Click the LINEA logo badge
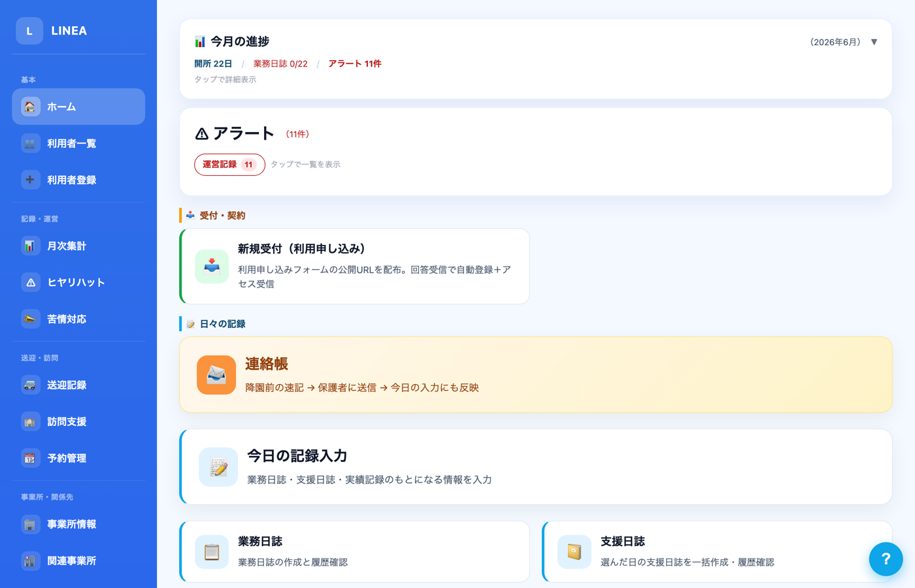 pos(29,31)
